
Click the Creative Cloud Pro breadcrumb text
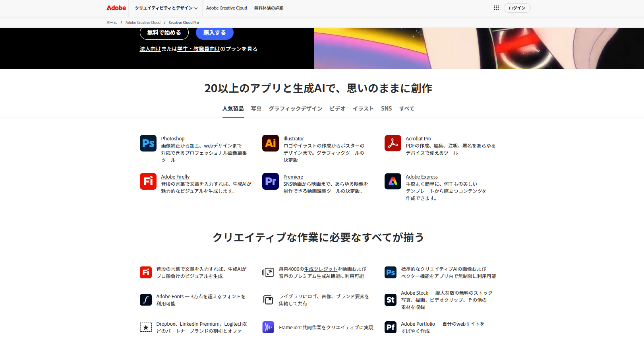184,23
